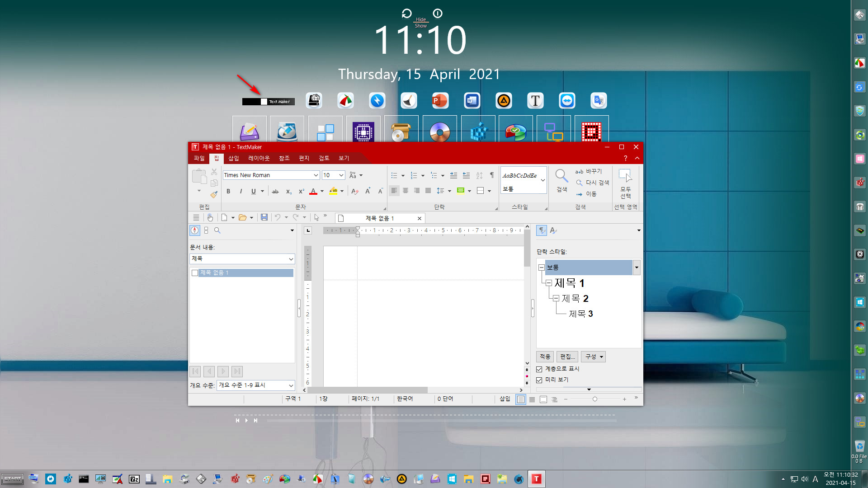
Task: Switch to the 삽입 ribbon tab
Action: click(x=234, y=158)
